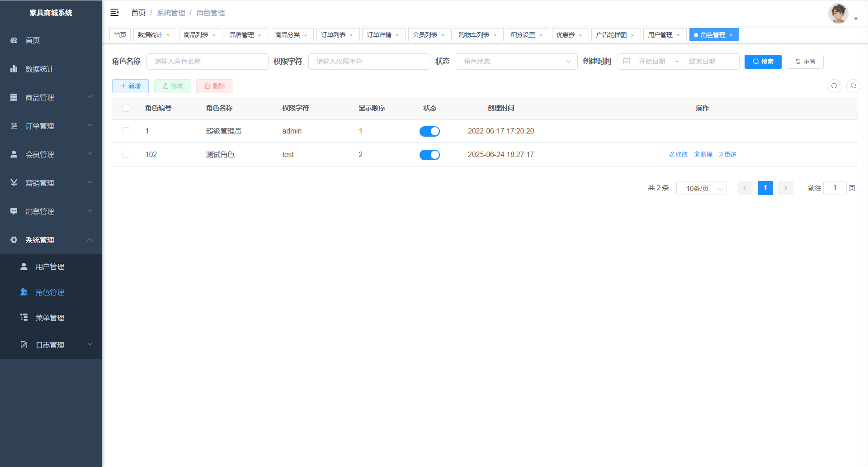
Task: Check the box for role 102
Action: pyautogui.click(x=126, y=155)
